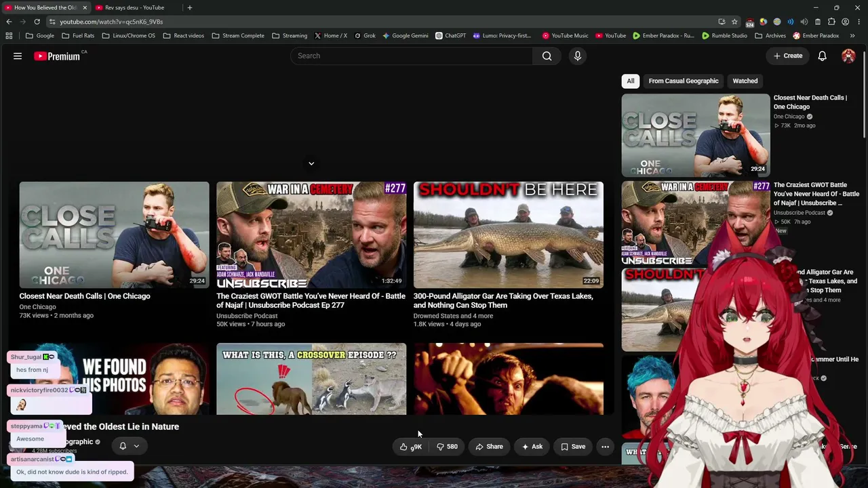Click the Ask button
The image size is (868, 488).
pos(532,447)
